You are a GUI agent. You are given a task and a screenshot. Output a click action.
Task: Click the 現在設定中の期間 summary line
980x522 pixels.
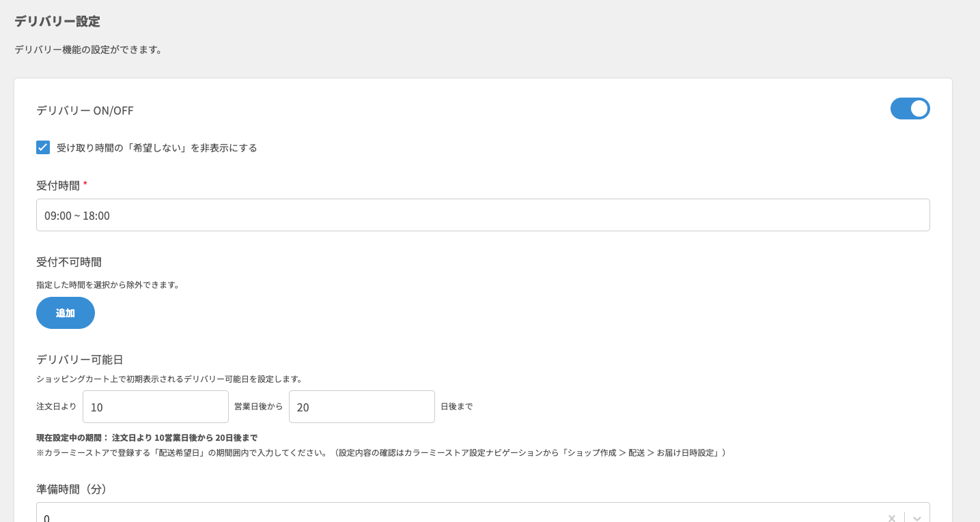147,437
